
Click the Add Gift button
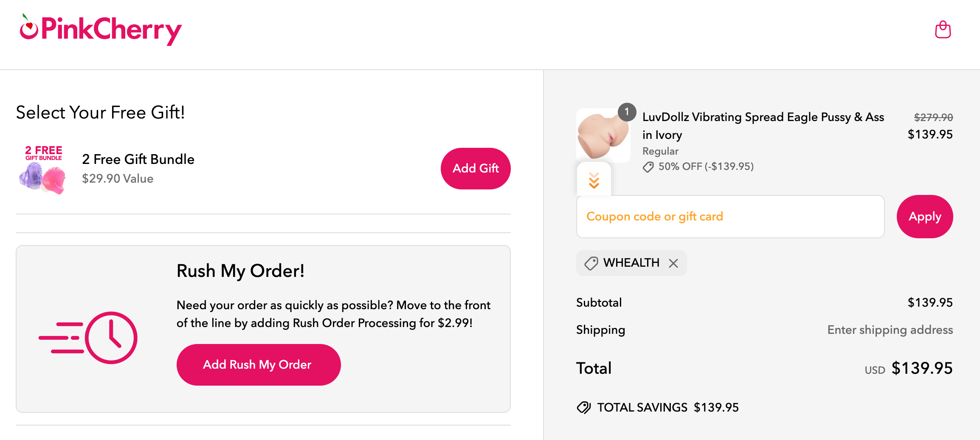pyautogui.click(x=476, y=169)
